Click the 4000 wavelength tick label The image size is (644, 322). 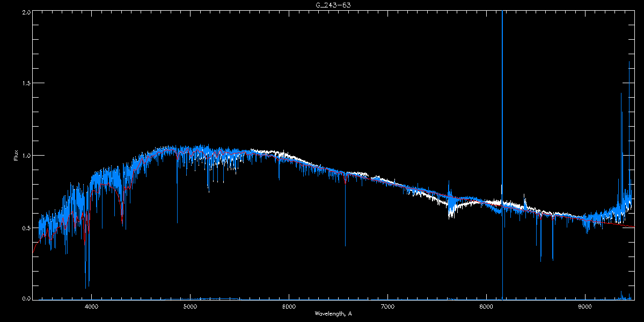coord(91,306)
